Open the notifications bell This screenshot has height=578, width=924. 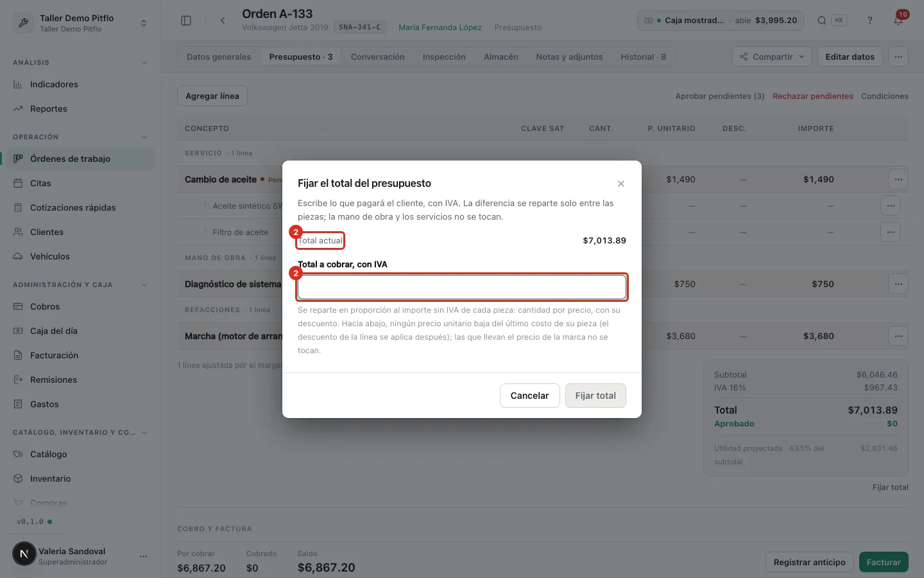pyautogui.click(x=898, y=21)
